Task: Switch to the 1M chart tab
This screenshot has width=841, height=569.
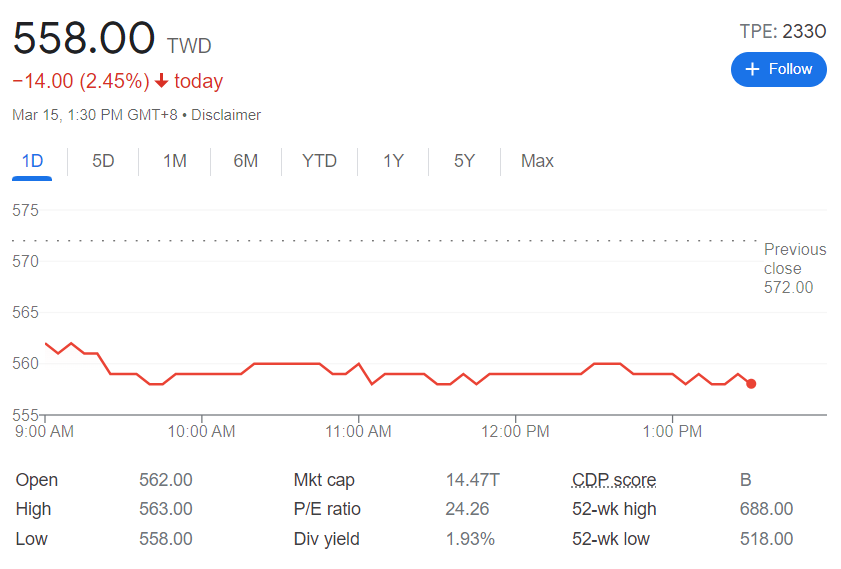Action: pyautogui.click(x=175, y=161)
